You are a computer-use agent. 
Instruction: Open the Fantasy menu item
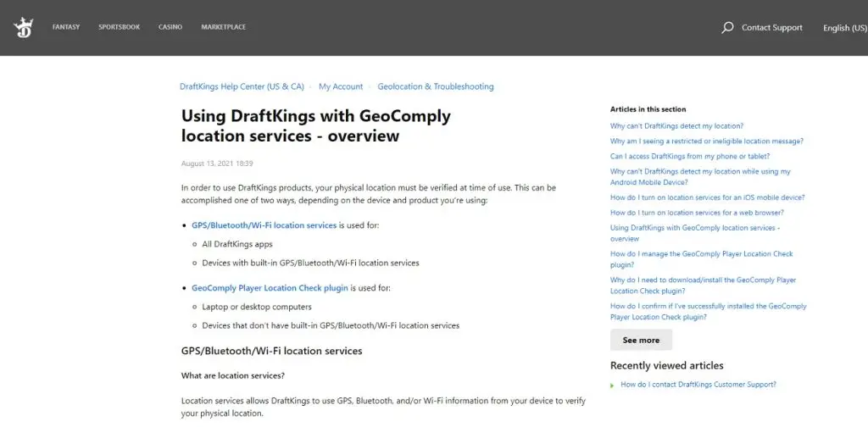click(66, 27)
